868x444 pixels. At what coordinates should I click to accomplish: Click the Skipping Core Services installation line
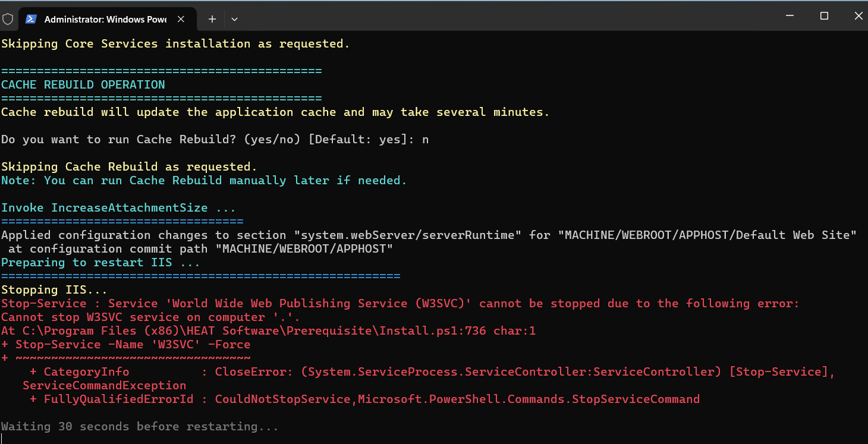[175, 43]
